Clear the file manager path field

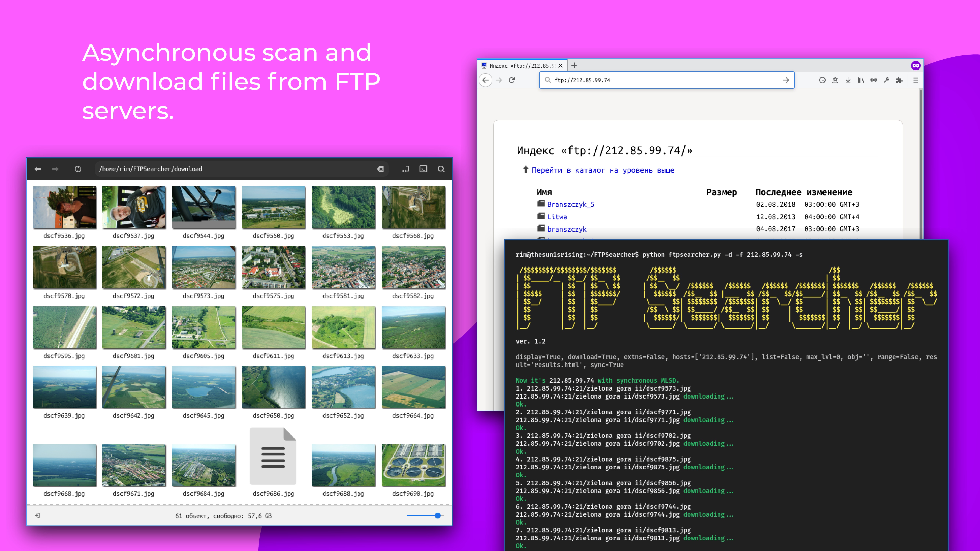tap(380, 169)
